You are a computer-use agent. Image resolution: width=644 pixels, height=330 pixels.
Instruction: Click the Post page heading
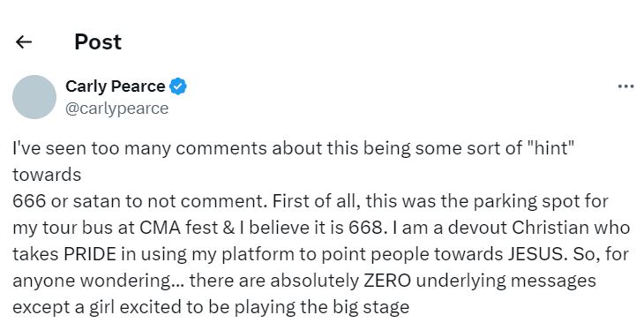(98, 42)
